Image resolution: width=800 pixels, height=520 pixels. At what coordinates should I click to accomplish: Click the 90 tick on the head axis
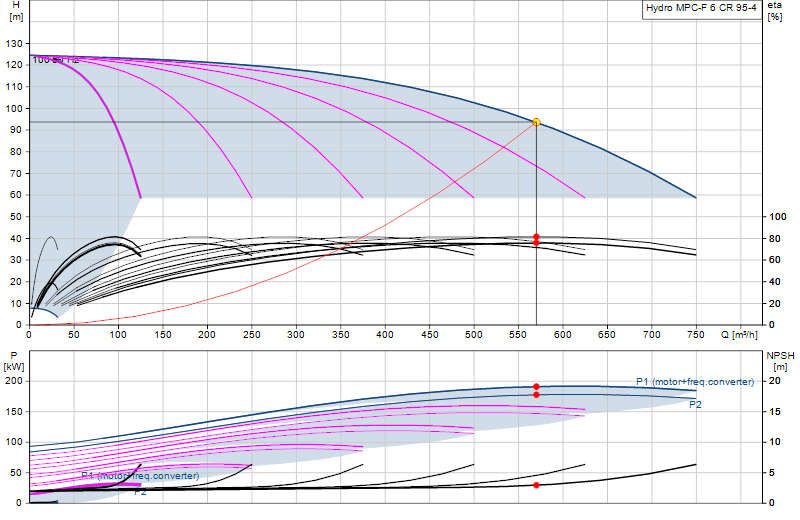tap(16, 130)
